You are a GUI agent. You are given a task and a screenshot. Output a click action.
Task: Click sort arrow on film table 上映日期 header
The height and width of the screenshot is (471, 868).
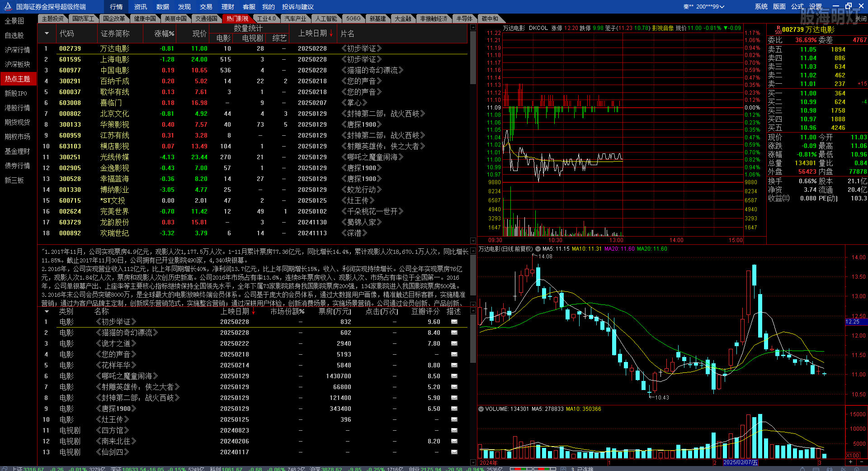tap(254, 311)
